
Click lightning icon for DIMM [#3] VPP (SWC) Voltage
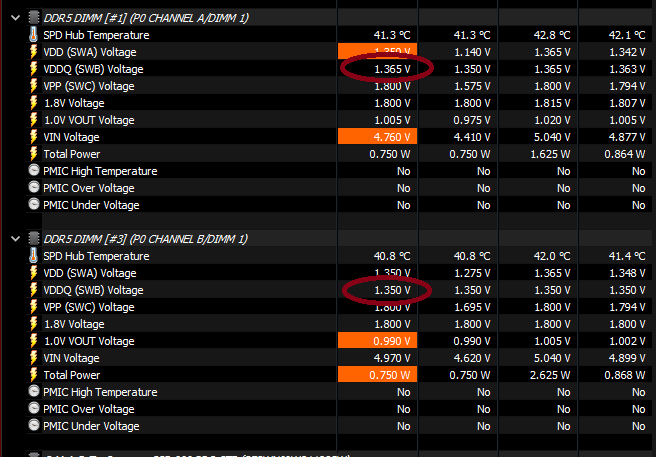tap(33, 307)
